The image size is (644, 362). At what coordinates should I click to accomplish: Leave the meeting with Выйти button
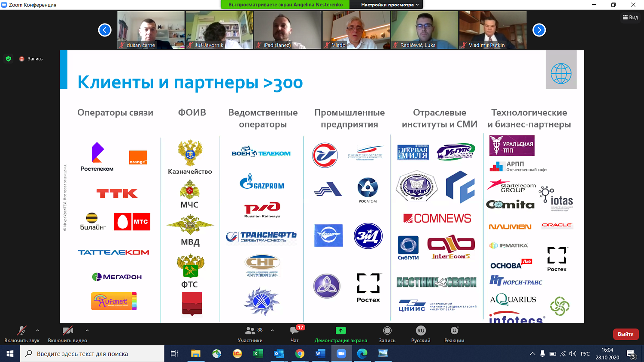626,334
